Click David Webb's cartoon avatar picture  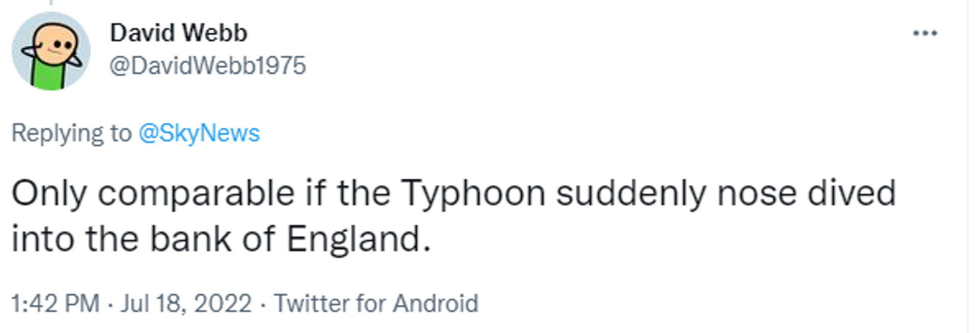51,51
